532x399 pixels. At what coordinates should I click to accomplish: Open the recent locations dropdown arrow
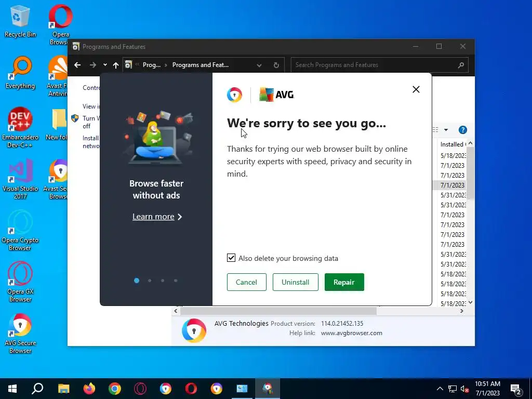click(105, 65)
